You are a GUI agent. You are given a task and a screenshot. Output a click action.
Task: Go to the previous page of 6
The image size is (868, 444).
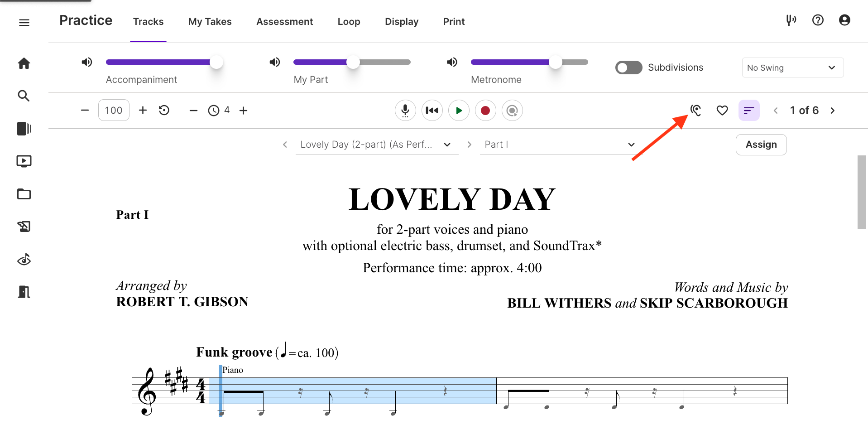[776, 111]
